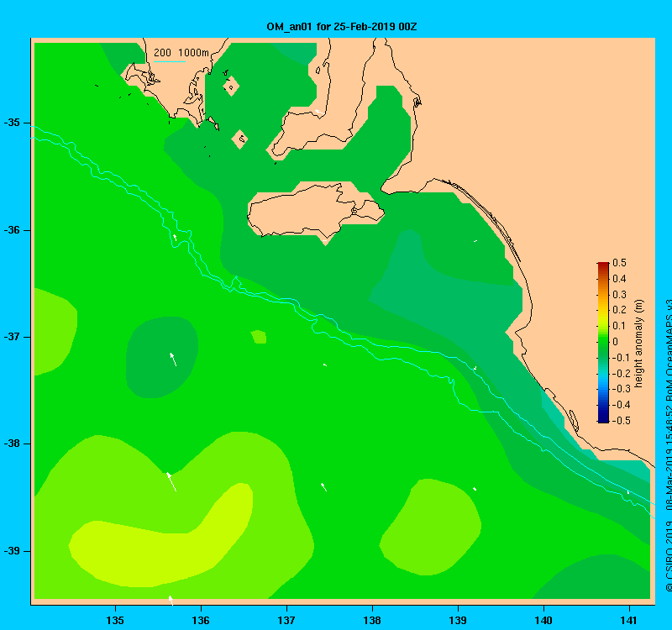Click the '-36' latitude axis label
Image resolution: width=672 pixels, height=630 pixels.
point(12,229)
